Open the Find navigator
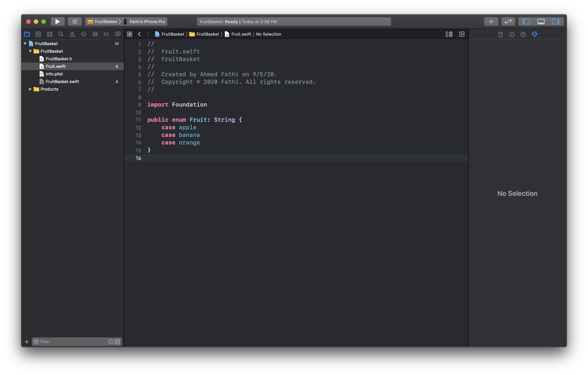This screenshot has height=375, width=588. pyautogui.click(x=61, y=34)
